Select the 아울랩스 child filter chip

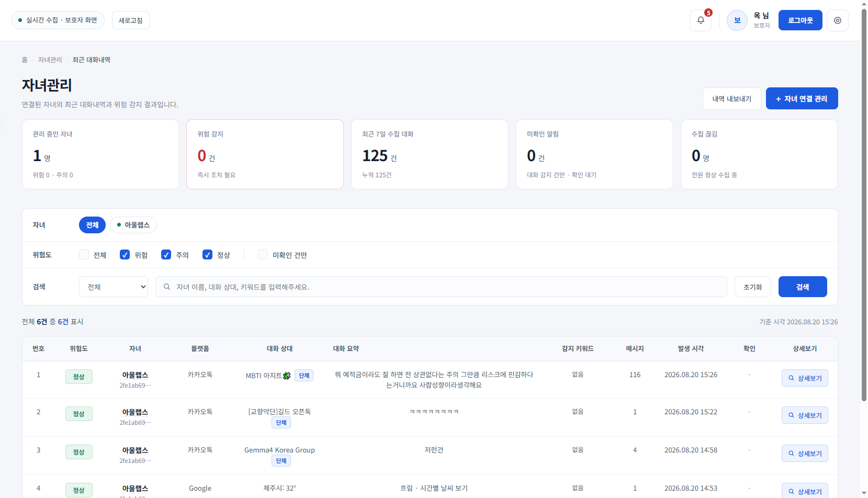point(133,225)
